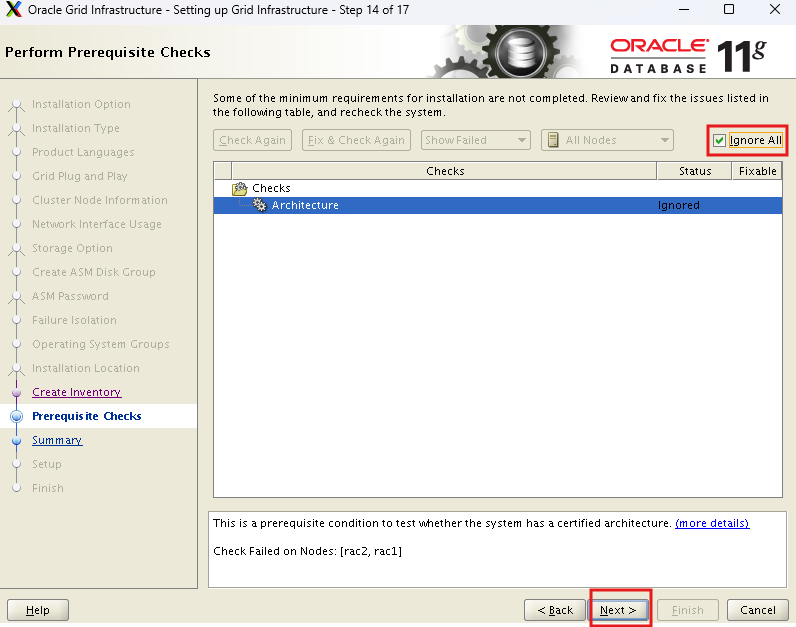
Task: Close the Oracle Grid Infrastructure window
Action: [x=775, y=9]
